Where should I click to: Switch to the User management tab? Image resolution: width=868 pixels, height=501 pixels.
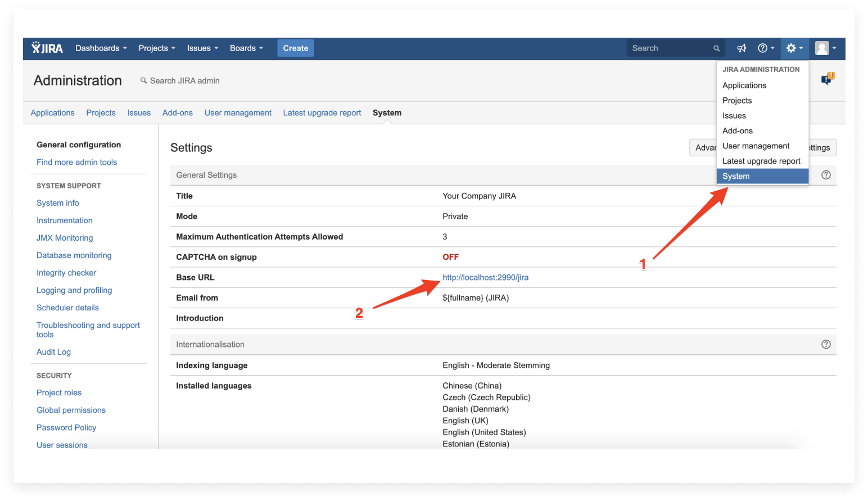click(238, 112)
